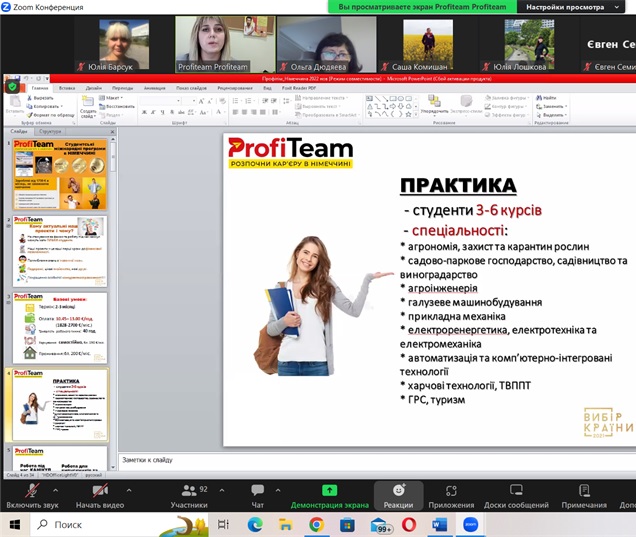Screen dimensions: 636x537
Task: Click Упорядочить arrange button
Action: tap(434, 104)
